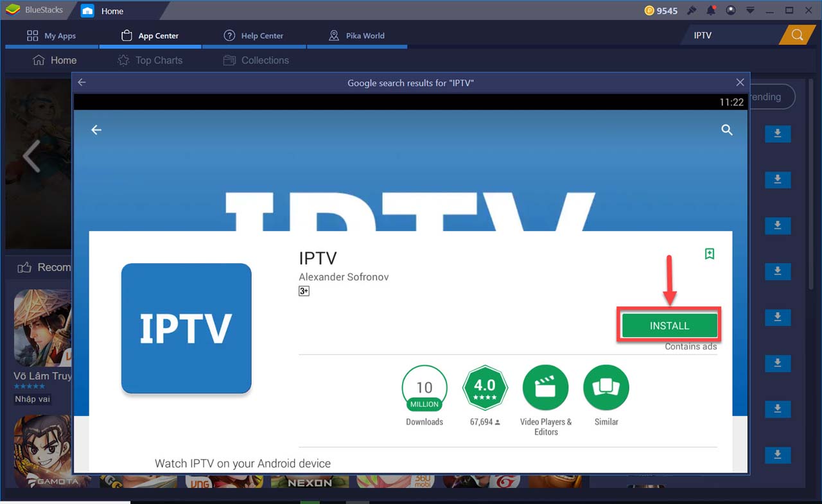
Task: Click the GAMOTA game thumbnail
Action: tap(43, 451)
